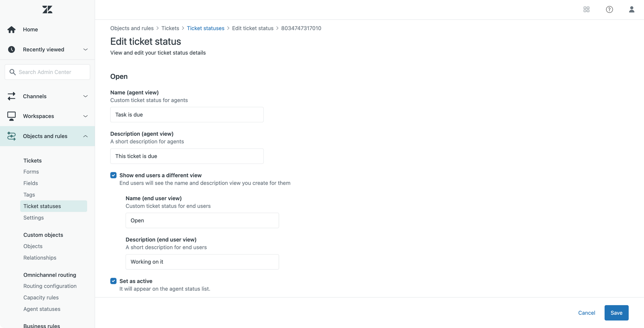Click the Home house icon
Image resolution: width=644 pixels, height=328 pixels.
point(12,30)
